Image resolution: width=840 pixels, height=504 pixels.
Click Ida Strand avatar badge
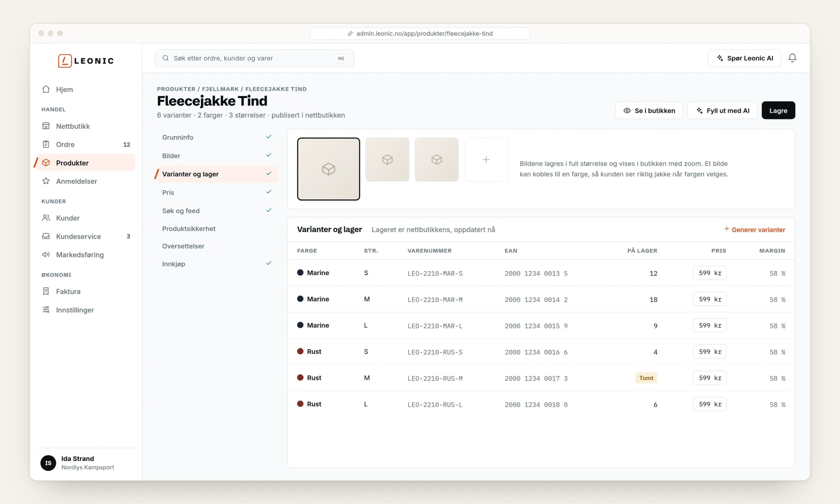tap(48, 463)
